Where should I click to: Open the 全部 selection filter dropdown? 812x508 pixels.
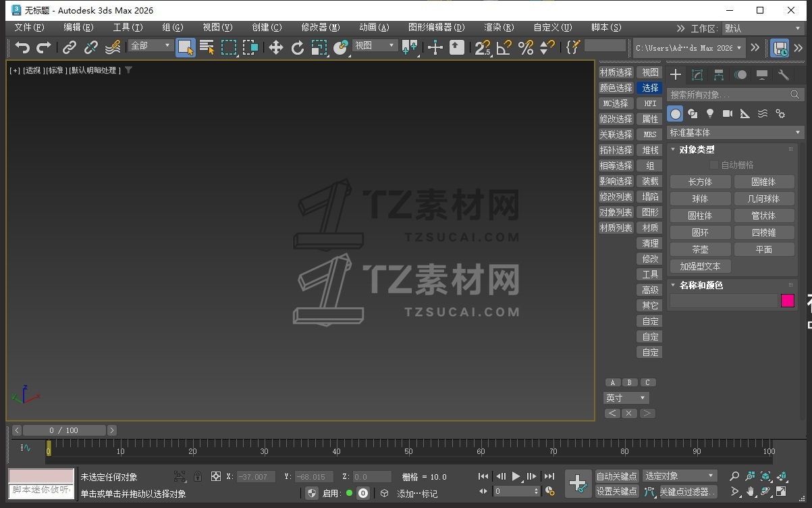[151, 45]
